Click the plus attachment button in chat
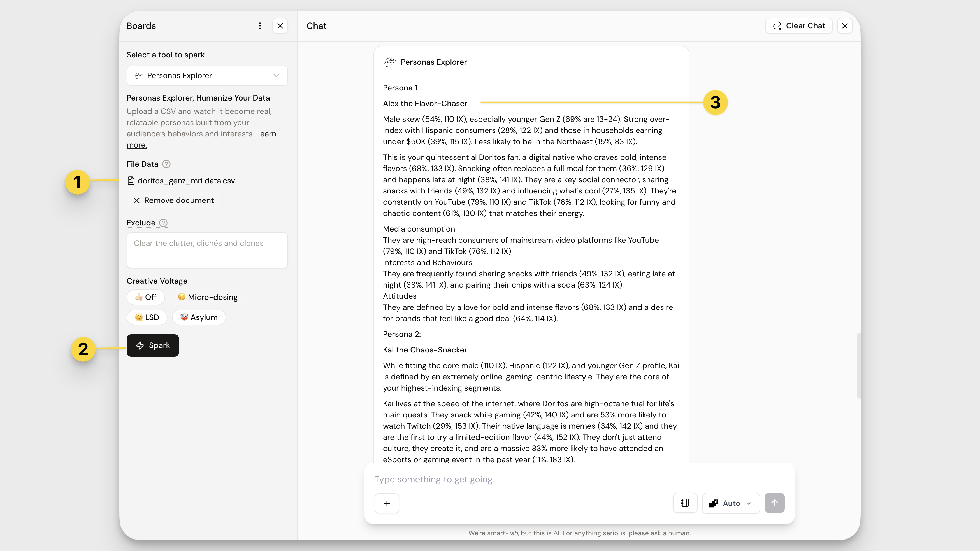980x551 pixels. (x=387, y=503)
